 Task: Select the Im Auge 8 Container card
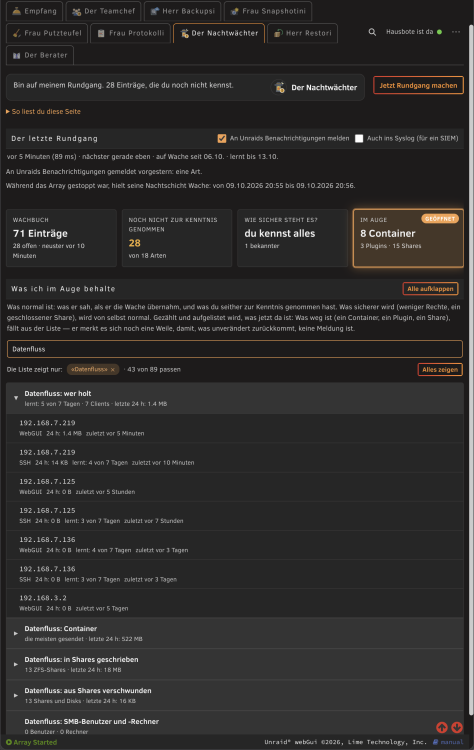pos(408,238)
